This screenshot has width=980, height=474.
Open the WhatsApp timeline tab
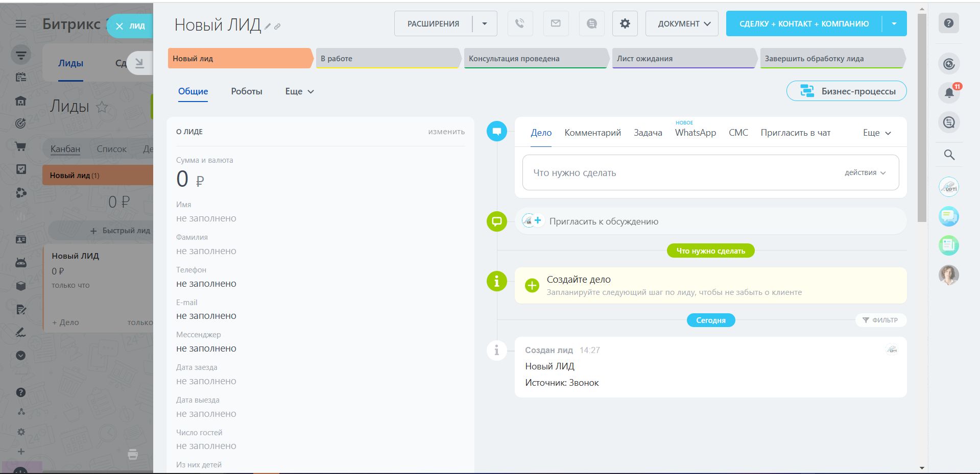point(696,133)
